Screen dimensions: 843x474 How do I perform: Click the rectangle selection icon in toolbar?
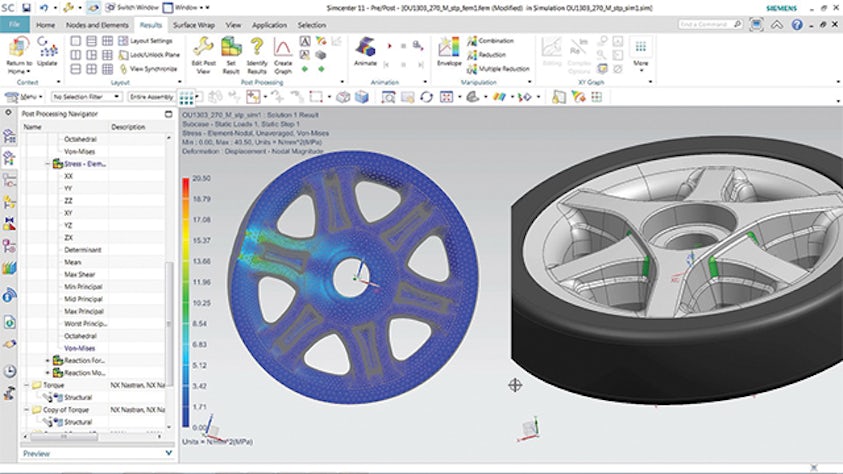(316, 97)
